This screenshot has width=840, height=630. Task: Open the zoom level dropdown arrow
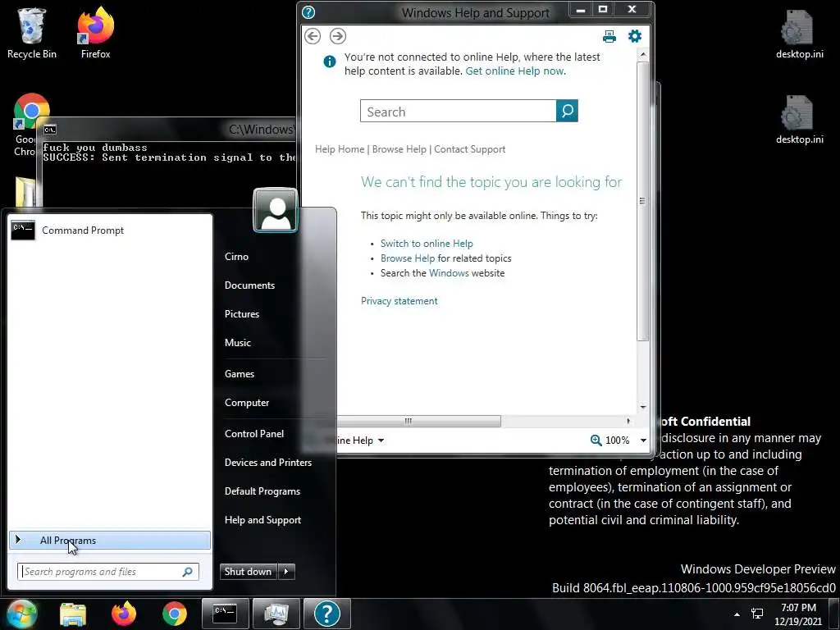643,441
